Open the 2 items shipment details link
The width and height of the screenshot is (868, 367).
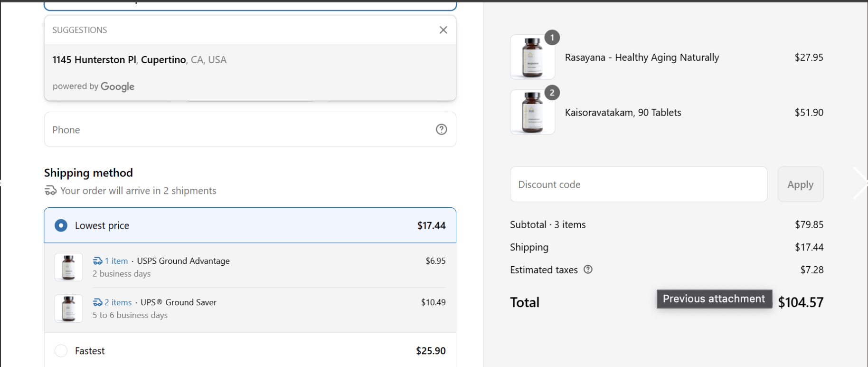[117, 302]
